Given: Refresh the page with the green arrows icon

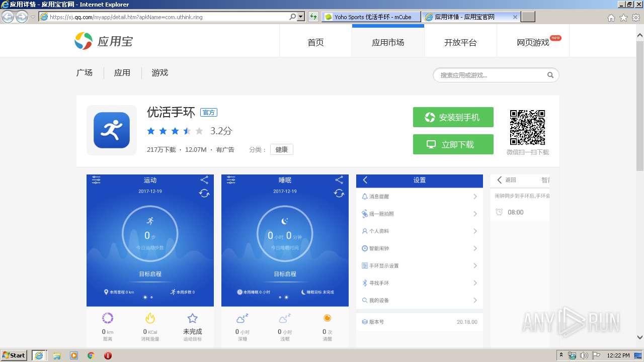Looking at the screenshot, I should coord(313,17).
